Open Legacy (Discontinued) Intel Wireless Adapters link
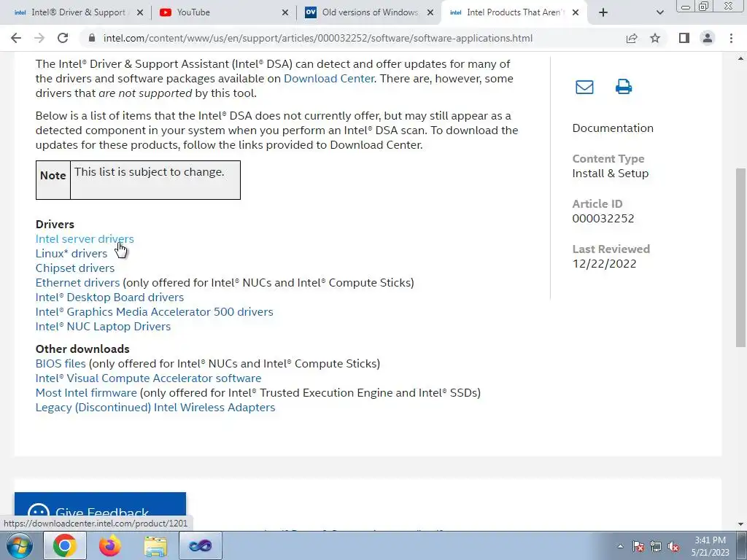Viewport: 747px width, 560px height. [x=155, y=408]
